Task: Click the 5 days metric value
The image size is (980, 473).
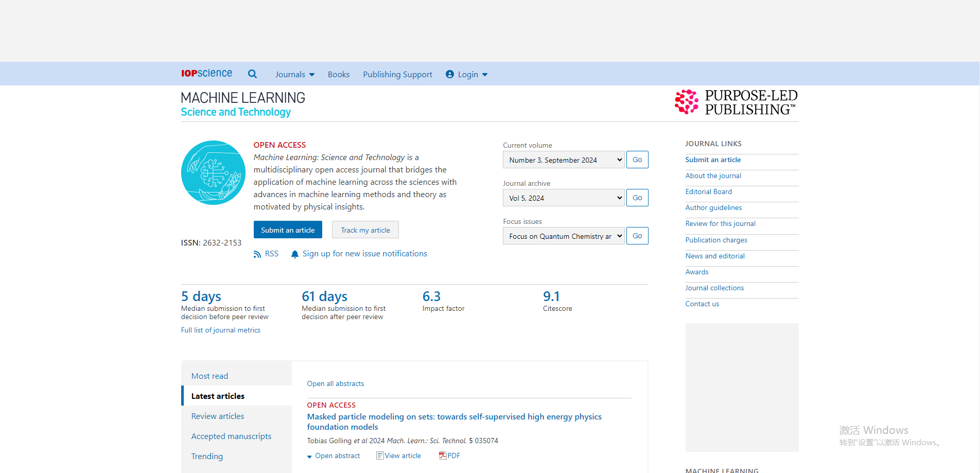Action: pyautogui.click(x=201, y=296)
